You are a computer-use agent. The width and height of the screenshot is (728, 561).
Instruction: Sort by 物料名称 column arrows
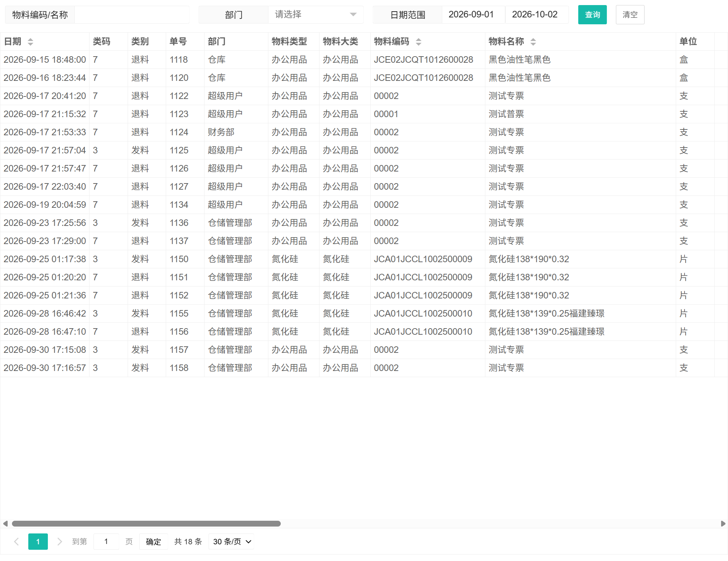[x=533, y=42]
